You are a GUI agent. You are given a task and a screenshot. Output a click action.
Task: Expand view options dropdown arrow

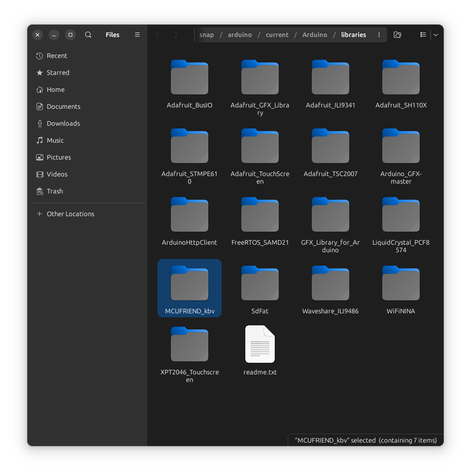[x=436, y=35]
